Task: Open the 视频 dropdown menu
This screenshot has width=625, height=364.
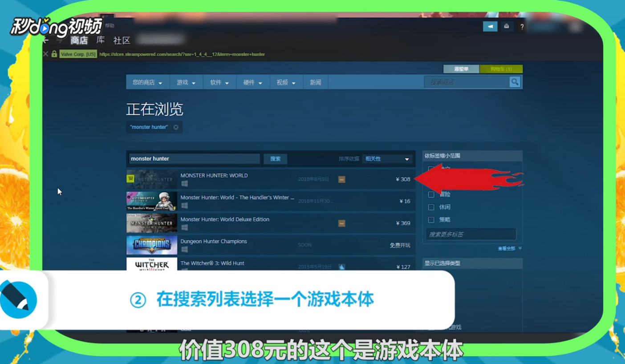Action: coord(286,82)
